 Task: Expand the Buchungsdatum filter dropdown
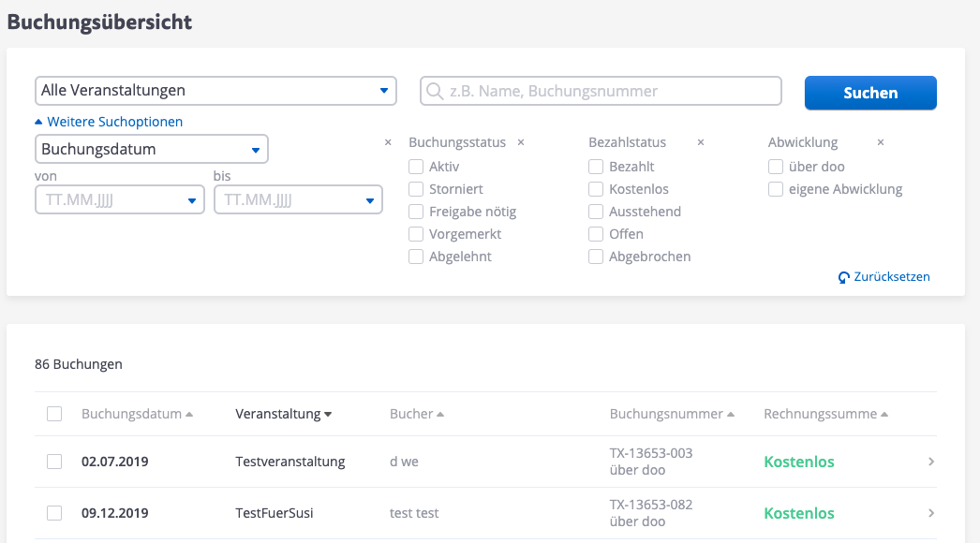click(152, 149)
